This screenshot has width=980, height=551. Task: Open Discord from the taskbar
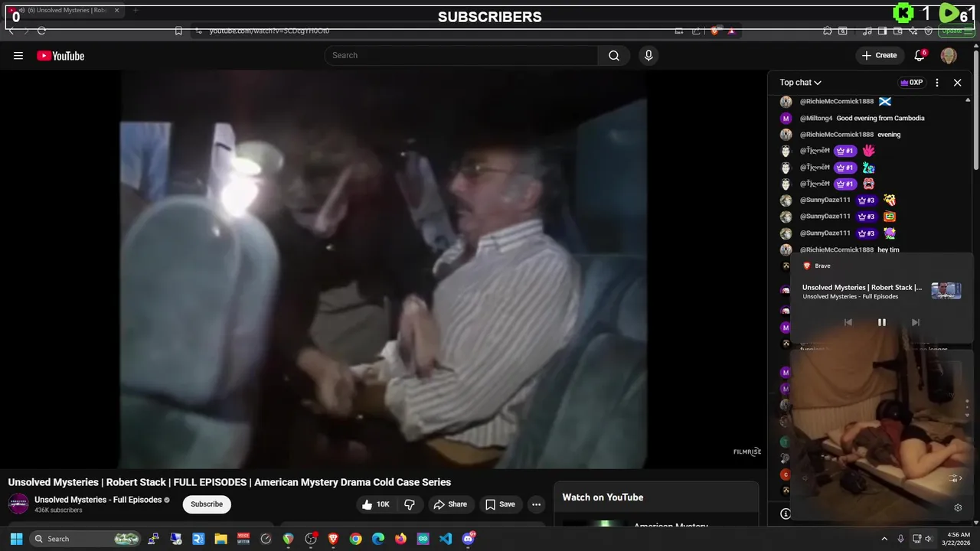[x=469, y=539]
